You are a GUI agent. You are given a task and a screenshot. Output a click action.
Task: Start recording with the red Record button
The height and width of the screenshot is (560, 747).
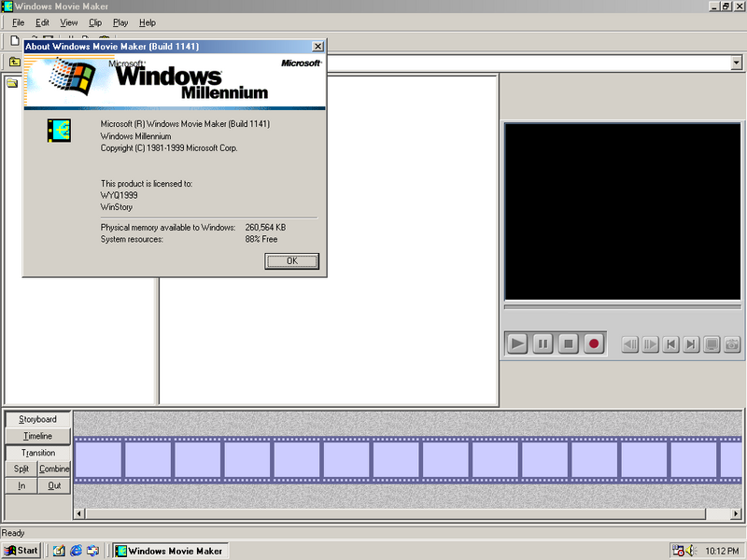pyautogui.click(x=593, y=343)
